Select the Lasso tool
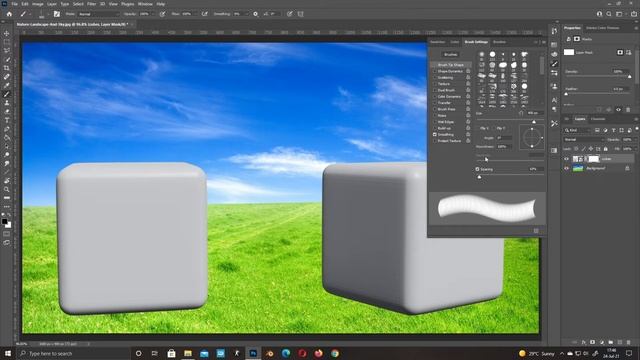This screenshot has height=360, width=640. click(x=7, y=50)
